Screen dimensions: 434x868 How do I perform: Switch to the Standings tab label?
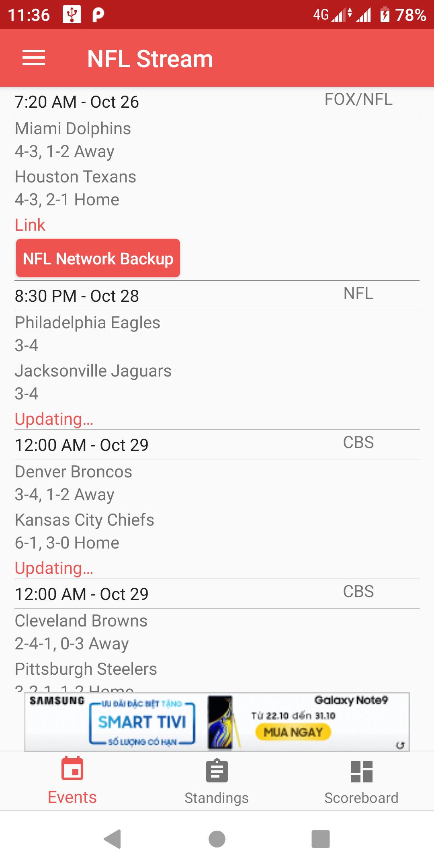point(217,798)
